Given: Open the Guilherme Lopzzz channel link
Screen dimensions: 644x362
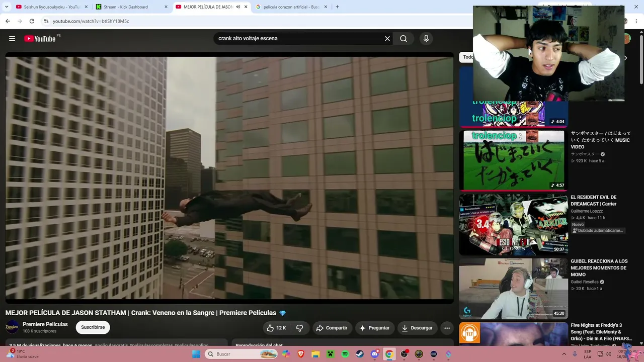Looking at the screenshot, I should pyautogui.click(x=587, y=211).
